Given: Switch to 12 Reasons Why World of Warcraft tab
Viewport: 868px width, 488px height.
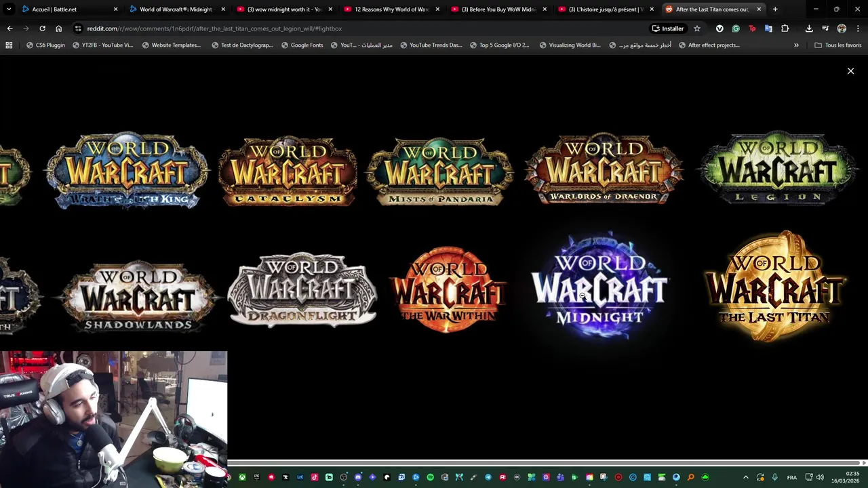Looking at the screenshot, I should tap(391, 9).
